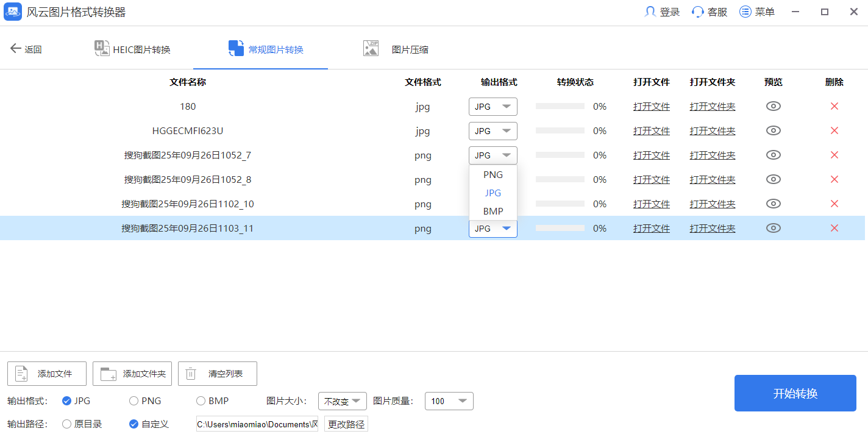Delete HGGECMFI623U from the list
This screenshot has width=868, height=434.
[834, 130]
